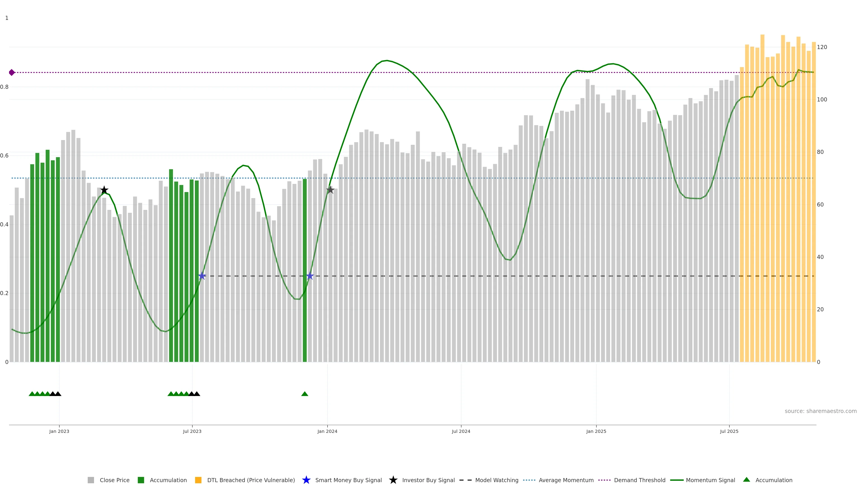This screenshot has width=868, height=488.
Task: Click the lone green accumulation triangle below chart
Action: 305,394
